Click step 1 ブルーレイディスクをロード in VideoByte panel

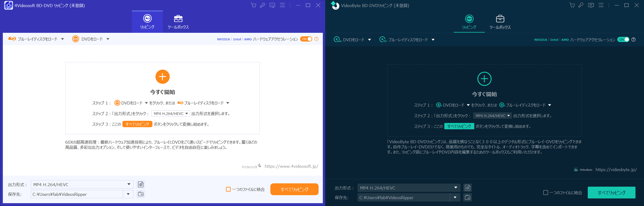coord(525,105)
